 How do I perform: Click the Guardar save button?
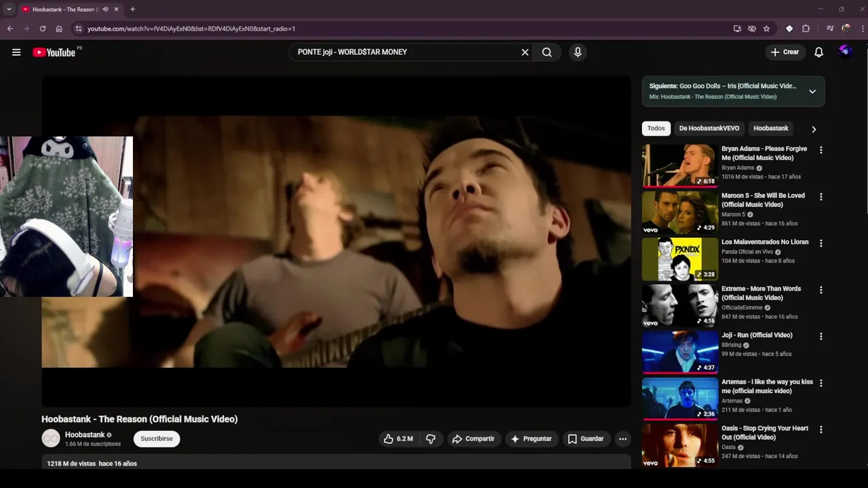click(x=585, y=439)
